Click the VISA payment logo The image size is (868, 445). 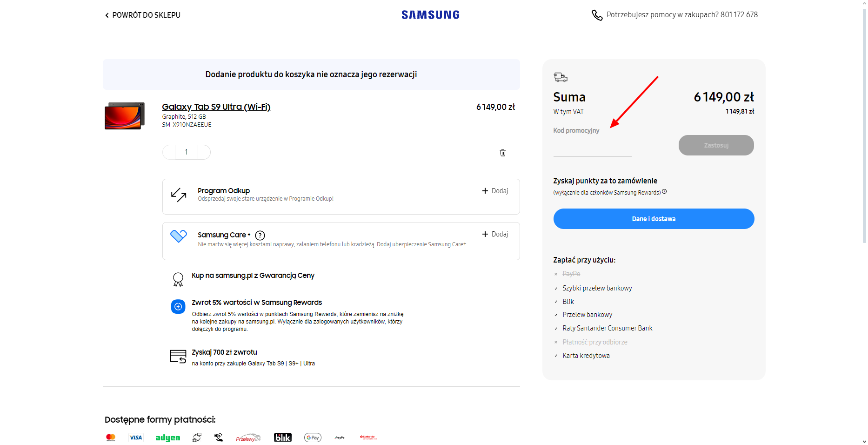coord(136,438)
